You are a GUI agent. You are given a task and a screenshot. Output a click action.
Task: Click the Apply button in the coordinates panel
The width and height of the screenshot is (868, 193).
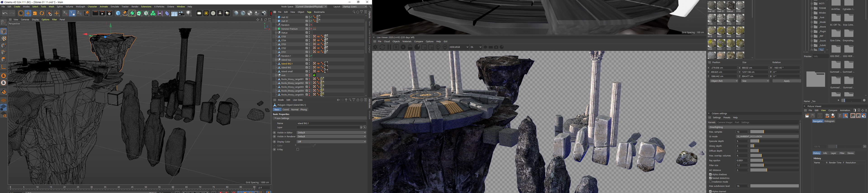tap(786, 81)
